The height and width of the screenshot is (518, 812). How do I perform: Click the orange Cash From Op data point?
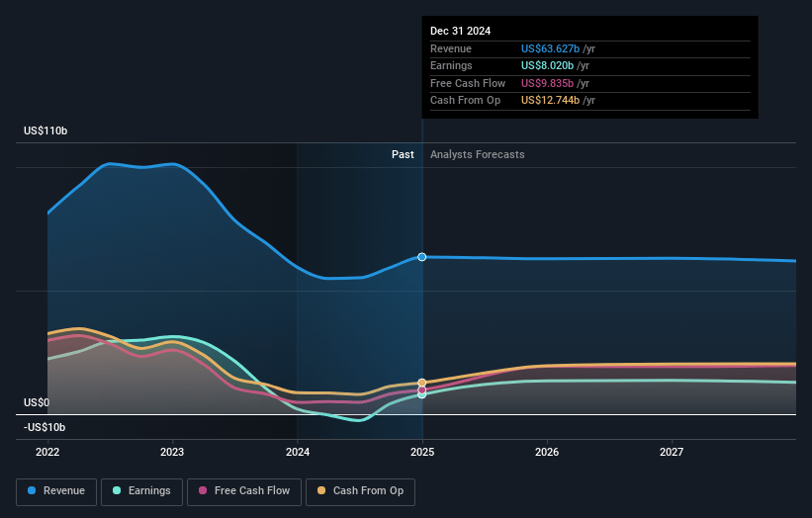point(422,383)
